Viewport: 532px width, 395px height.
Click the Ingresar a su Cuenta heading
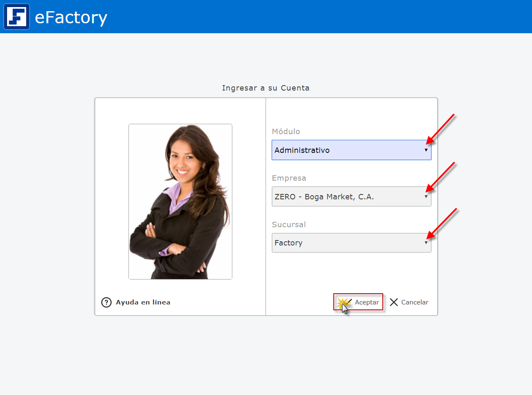coord(266,88)
